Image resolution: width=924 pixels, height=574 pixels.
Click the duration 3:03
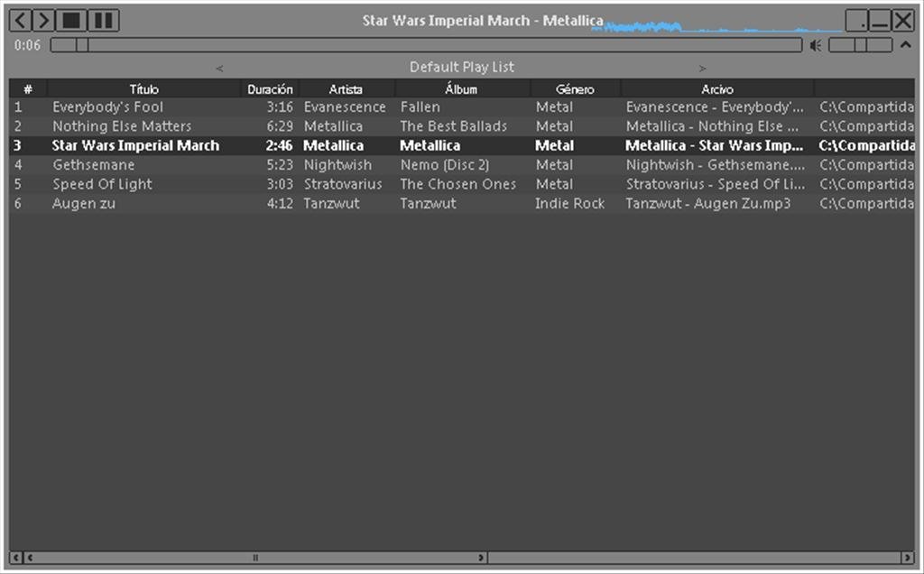tap(280, 184)
